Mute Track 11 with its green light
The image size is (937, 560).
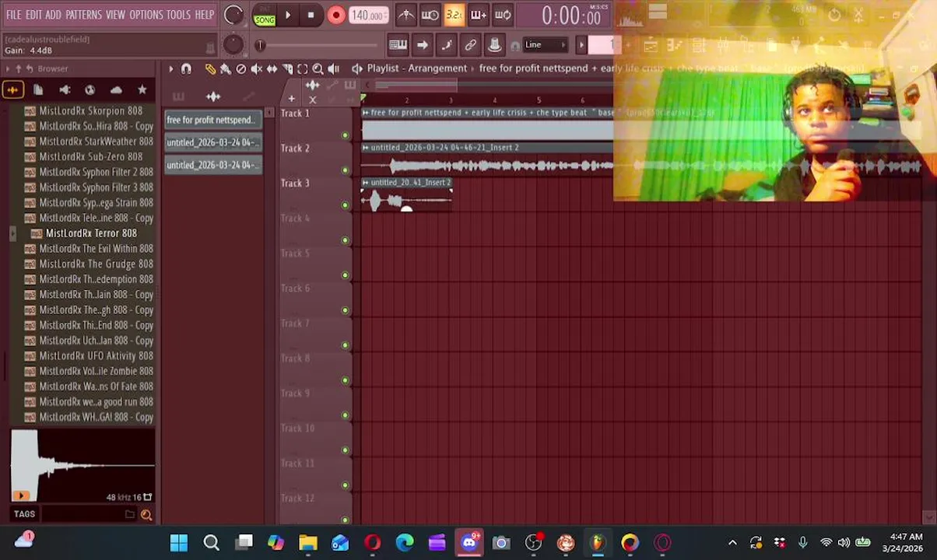pyautogui.click(x=345, y=485)
